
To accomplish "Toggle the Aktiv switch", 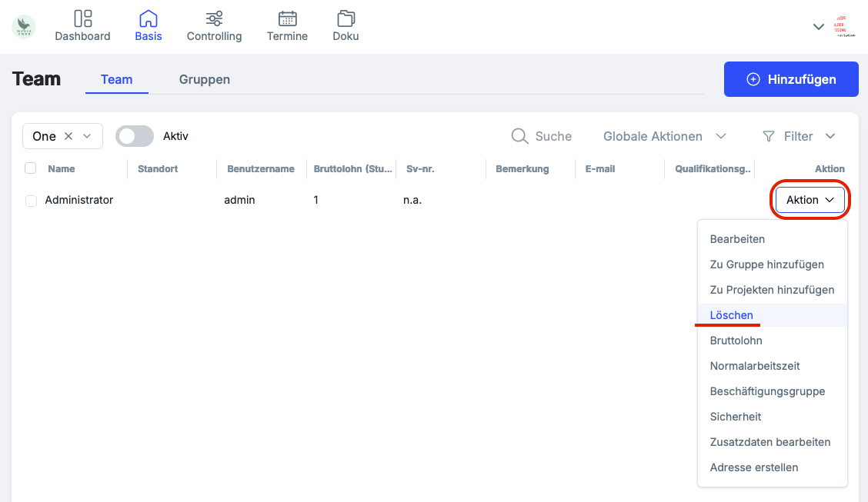I will (x=135, y=136).
